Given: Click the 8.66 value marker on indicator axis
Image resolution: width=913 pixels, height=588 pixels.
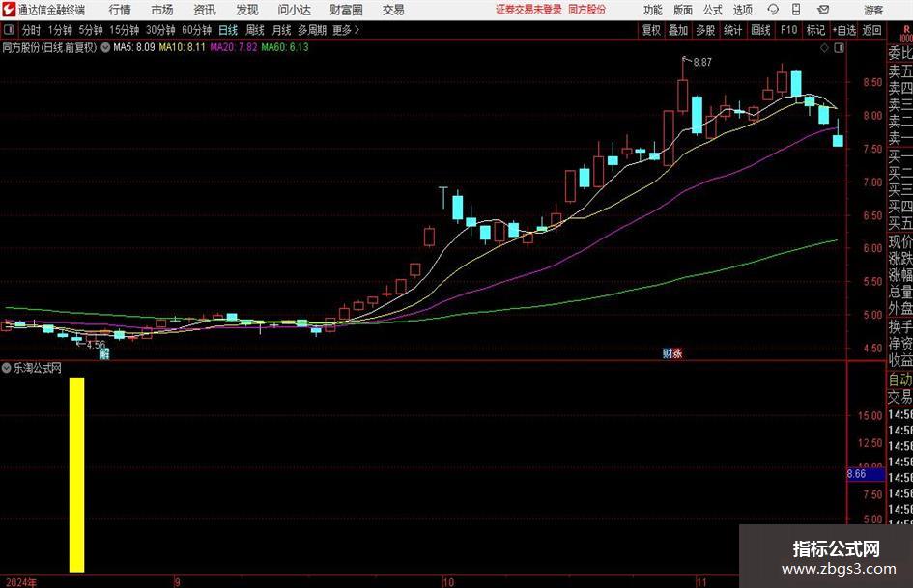Looking at the screenshot, I should click(865, 474).
